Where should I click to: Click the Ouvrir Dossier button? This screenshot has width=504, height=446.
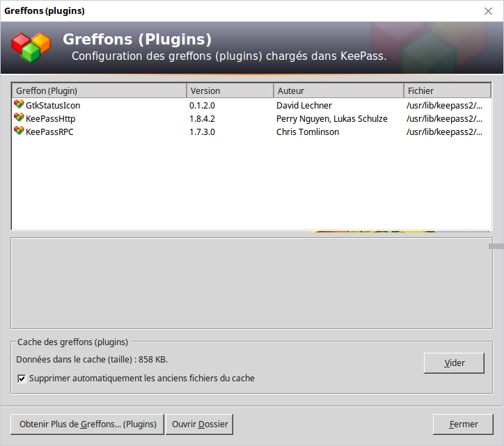200,424
